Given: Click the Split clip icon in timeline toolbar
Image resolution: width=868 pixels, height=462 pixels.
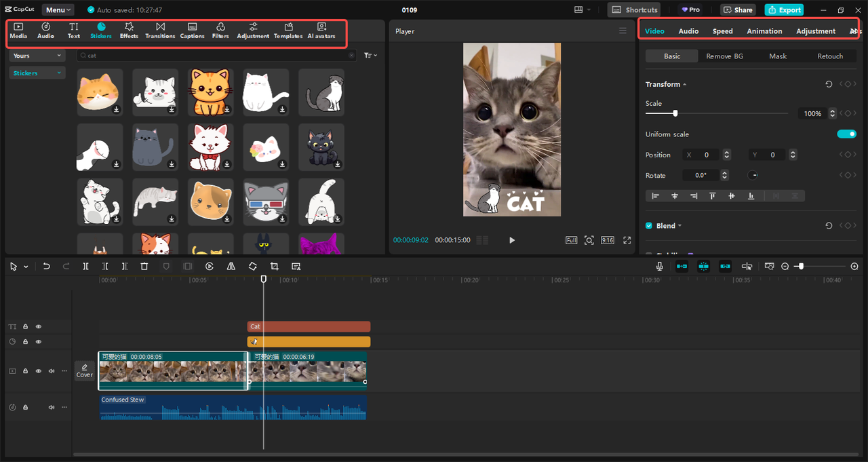Looking at the screenshot, I should pyautogui.click(x=85, y=267).
